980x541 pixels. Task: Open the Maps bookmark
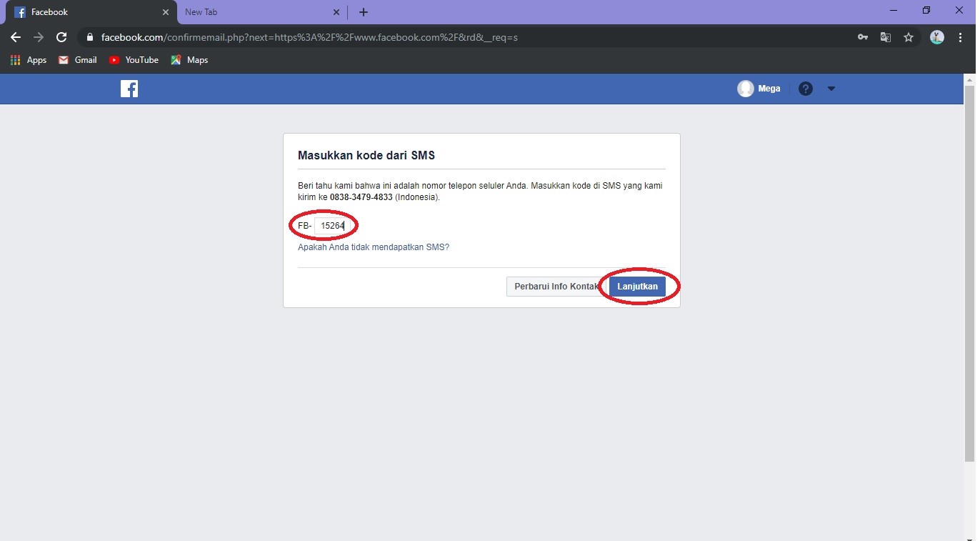(189, 60)
